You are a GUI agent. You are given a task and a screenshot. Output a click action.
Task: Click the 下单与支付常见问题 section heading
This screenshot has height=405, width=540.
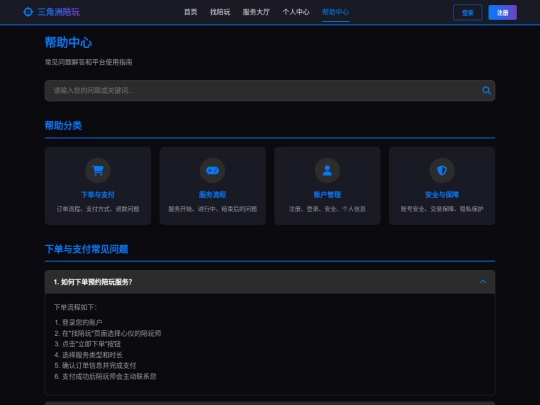click(x=86, y=249)
